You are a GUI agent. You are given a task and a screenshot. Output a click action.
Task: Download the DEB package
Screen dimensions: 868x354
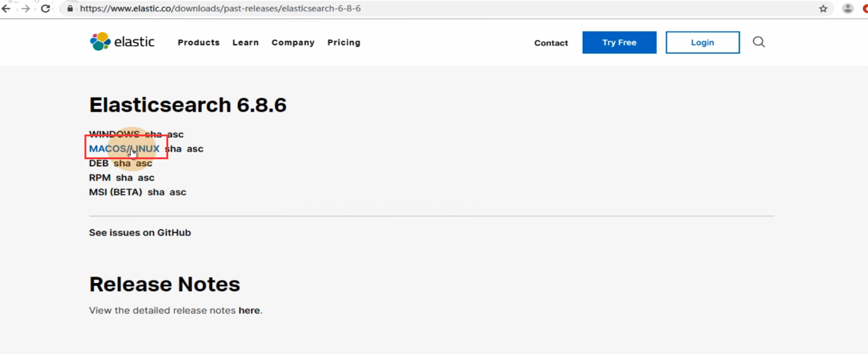tap(98, 164)
